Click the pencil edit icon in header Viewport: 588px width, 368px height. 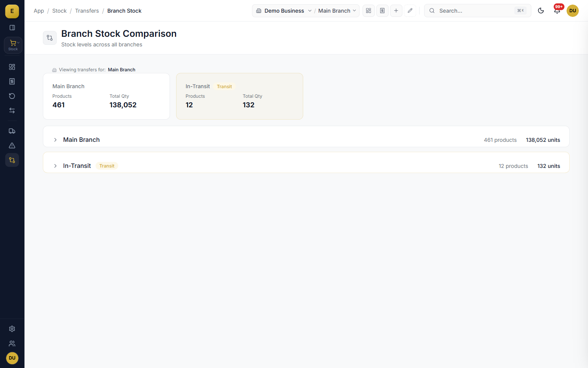tap(410, 11)
